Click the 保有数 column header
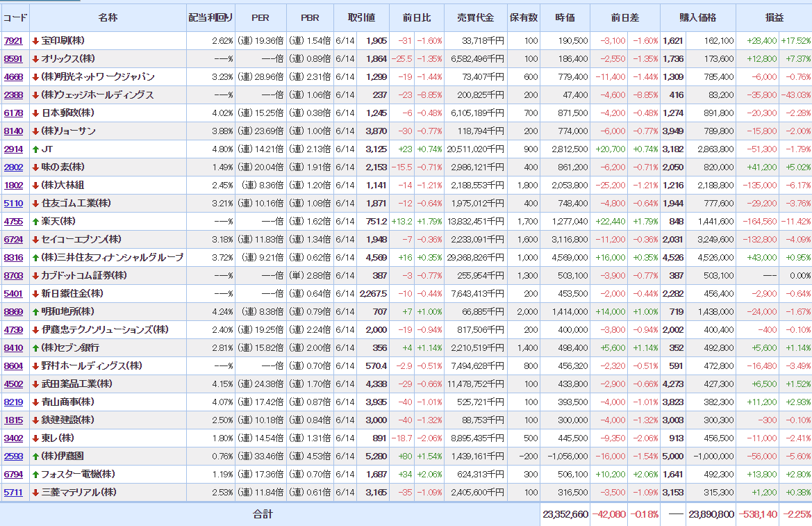The image size is (812, 526). [523, 17]
